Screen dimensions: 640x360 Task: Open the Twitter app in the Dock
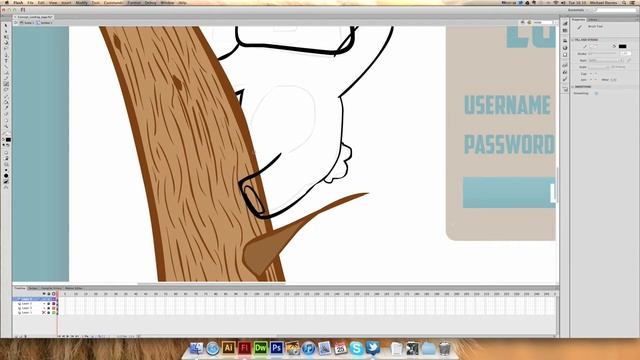point(372,348)
